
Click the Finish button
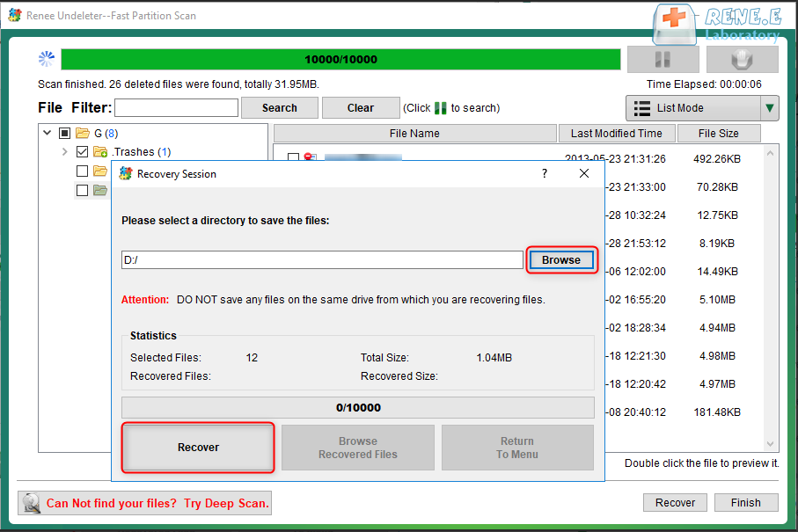pos(746,502)
